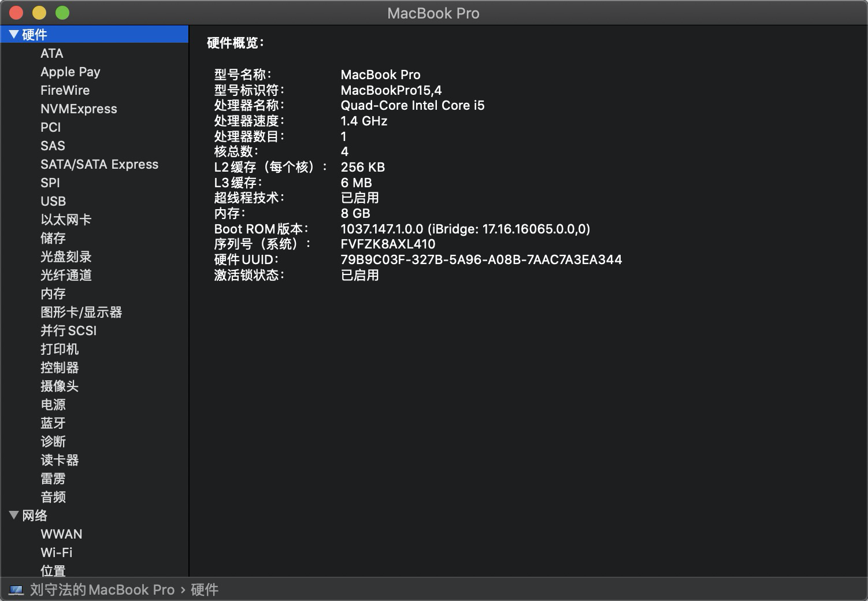Screen dimensions: 868x601
Task: Open the 储存 sidebar item
Action: [x=53, y=238]
